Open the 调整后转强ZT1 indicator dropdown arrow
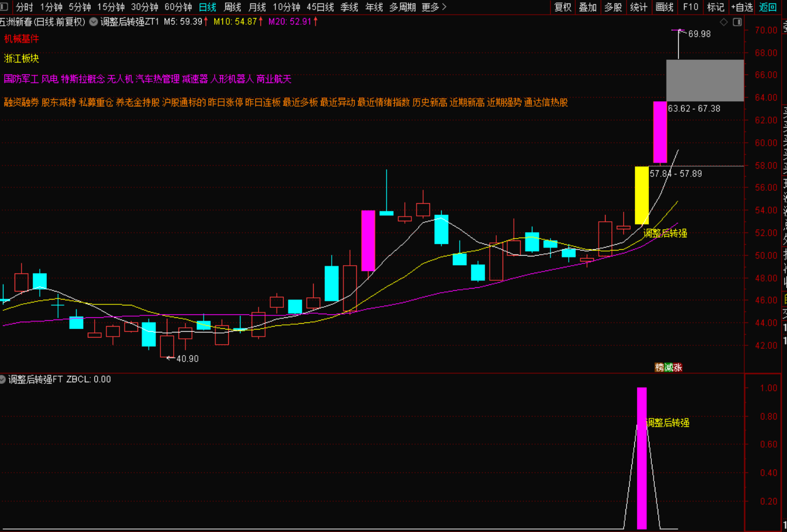 [x=94, y=22]
